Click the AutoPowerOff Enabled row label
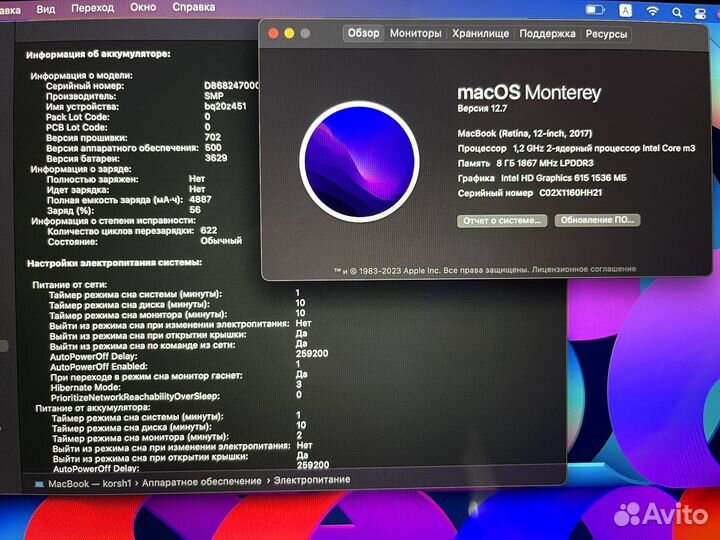This screenshot has height=540, width=720. [99, 366]
